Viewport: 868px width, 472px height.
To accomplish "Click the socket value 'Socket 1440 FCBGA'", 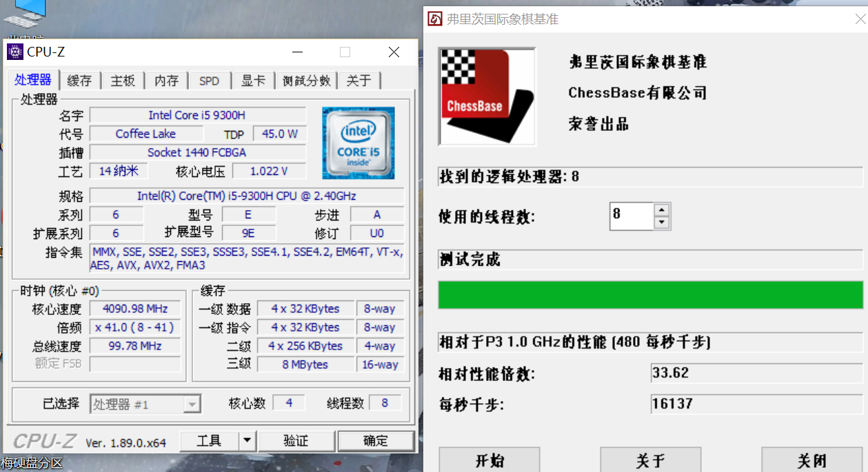I will coord(197,152).
